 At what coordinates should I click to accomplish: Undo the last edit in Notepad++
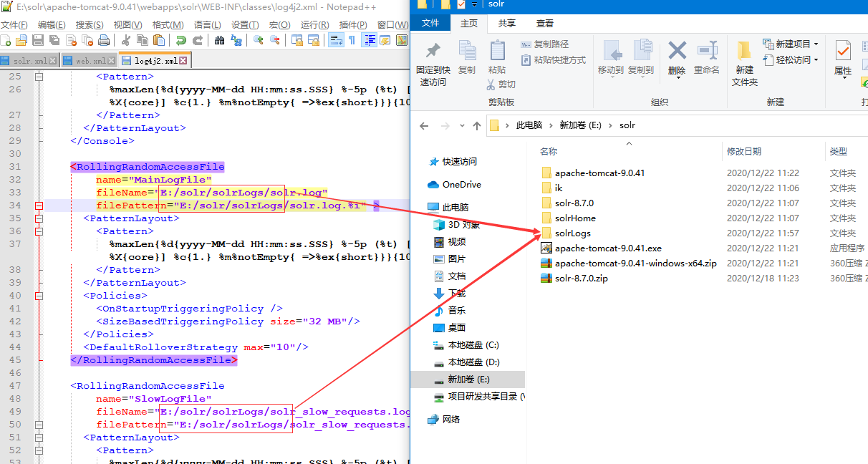tap(181, 40)
